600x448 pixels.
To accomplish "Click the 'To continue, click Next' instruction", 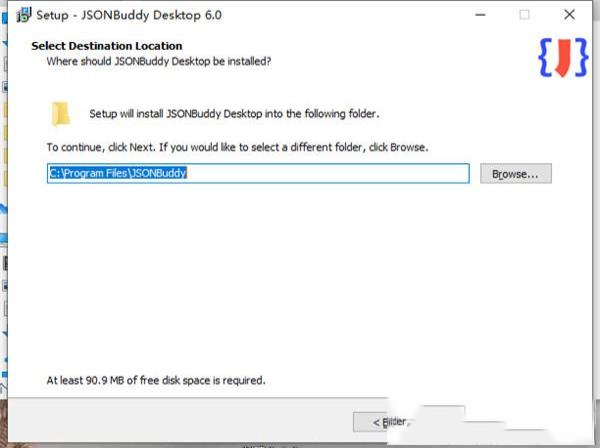I will (x=237, y=147).
